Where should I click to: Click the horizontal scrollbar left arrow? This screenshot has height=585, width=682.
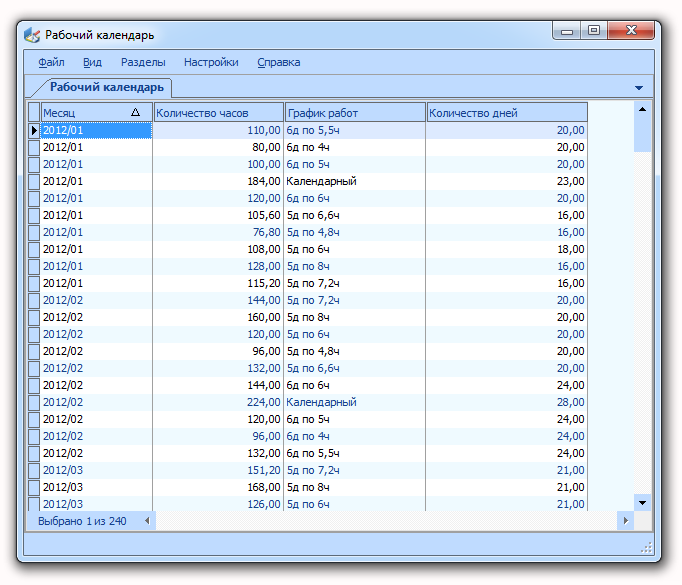point(147,521)
